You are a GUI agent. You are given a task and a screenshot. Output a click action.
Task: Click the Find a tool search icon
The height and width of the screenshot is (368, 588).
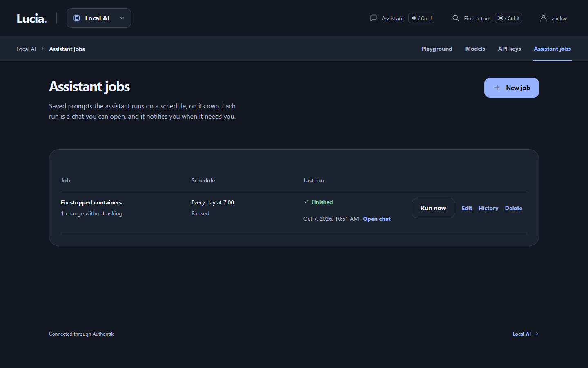[x=456, y=18]
